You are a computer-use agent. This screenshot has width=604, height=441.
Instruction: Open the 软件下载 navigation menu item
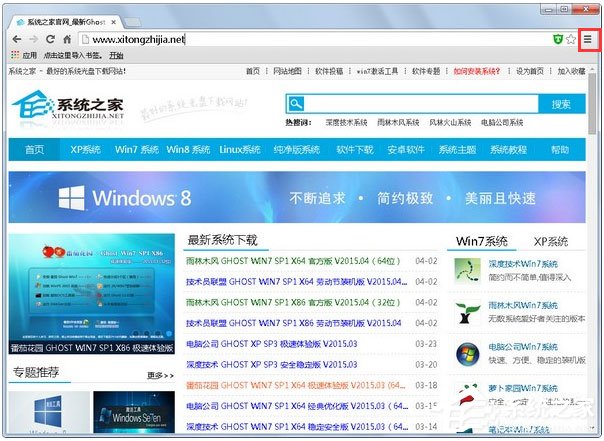click(x=354, y=150)
